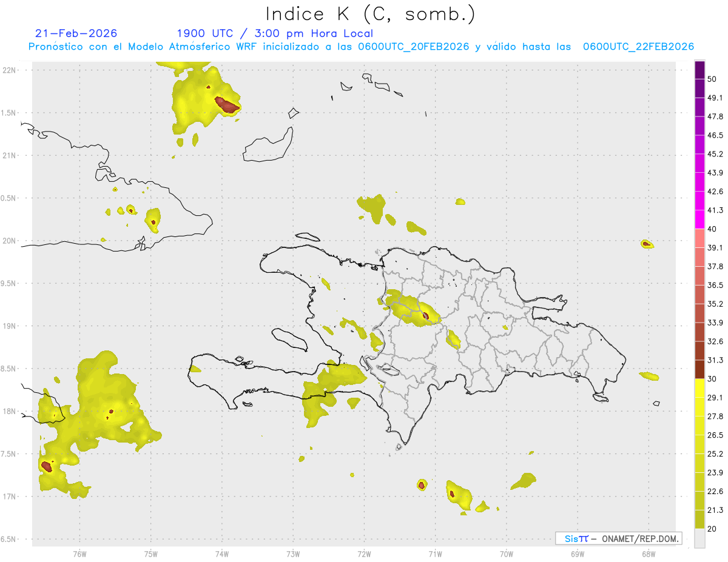The image size is (728, 562).
Task: Click the '27.8' colorbar label
Action: [715, 416]
